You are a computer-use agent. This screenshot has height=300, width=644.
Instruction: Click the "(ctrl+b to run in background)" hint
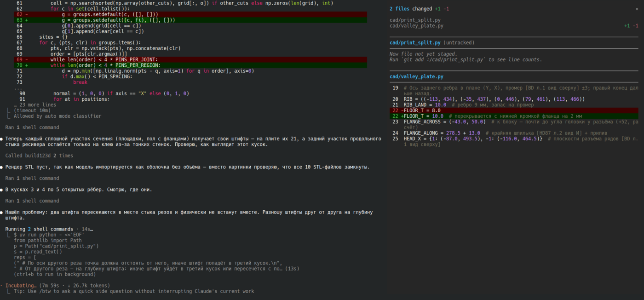click(55, 274)
